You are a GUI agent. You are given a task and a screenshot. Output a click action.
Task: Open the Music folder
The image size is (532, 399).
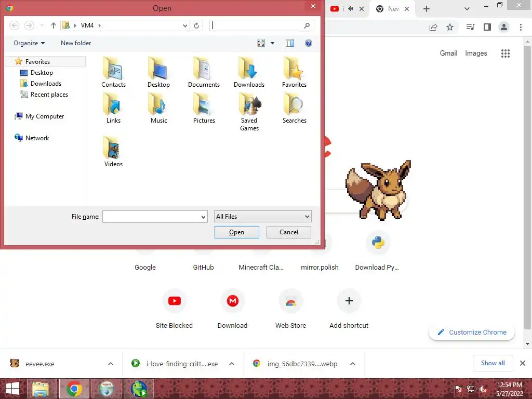[158, 108]
